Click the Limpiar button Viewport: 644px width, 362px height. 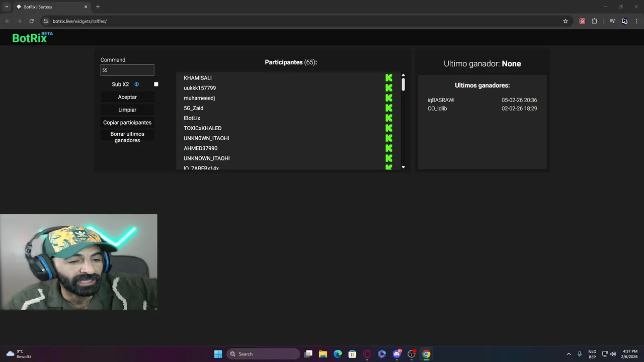coord(127,110)
